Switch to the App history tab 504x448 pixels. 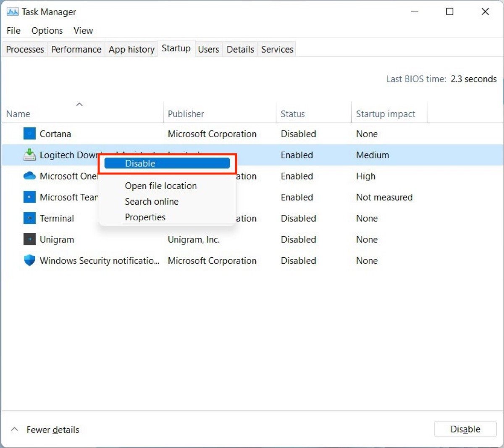pyautogui.click(x=131, y=49)
